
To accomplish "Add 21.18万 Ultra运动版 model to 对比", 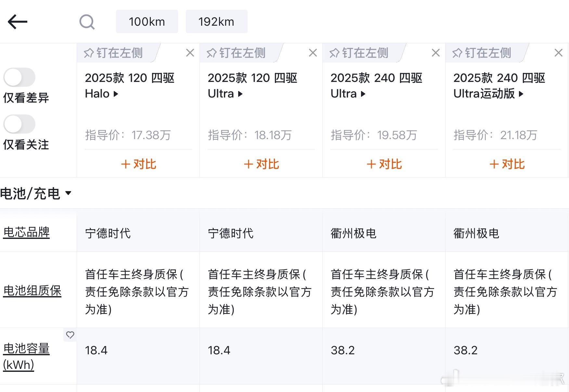I will pos(507,164).
